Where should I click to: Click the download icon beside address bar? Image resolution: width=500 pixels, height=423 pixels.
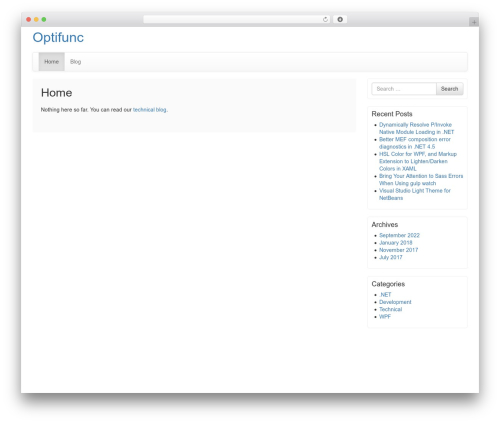tap(340, 20)
